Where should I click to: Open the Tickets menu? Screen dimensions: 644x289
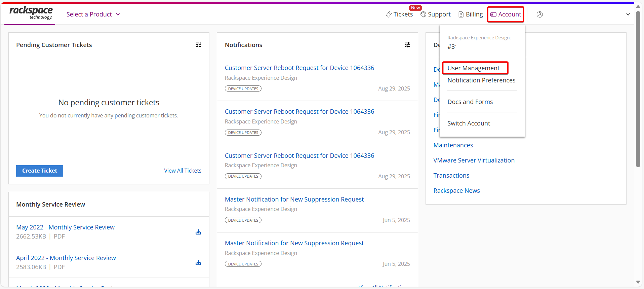pos(399,14)
